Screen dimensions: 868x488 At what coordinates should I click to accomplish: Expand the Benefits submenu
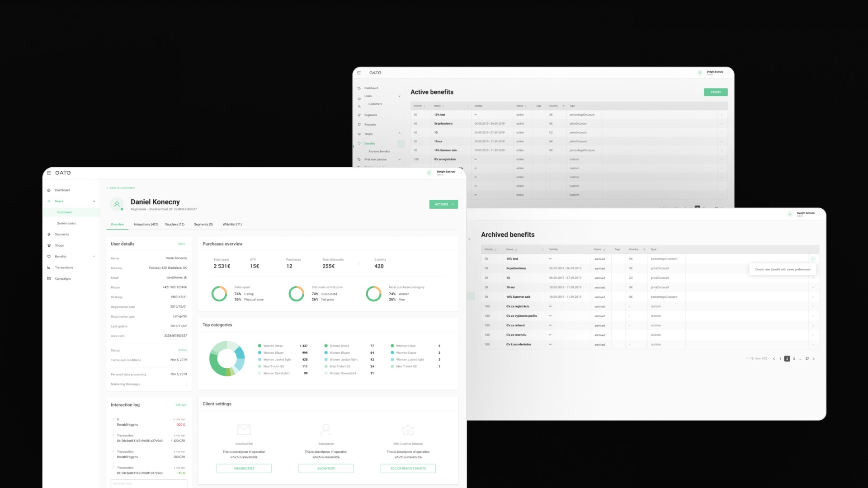click(94, 256)
